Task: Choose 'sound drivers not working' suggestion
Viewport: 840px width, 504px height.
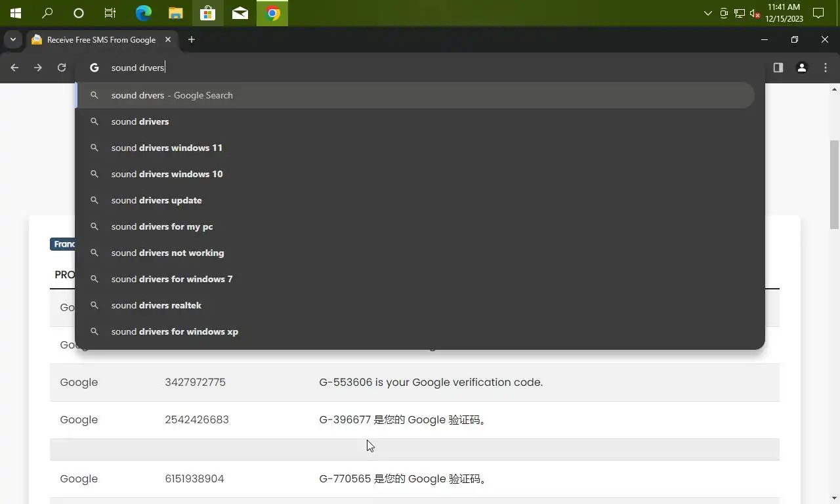Action: 415,253
